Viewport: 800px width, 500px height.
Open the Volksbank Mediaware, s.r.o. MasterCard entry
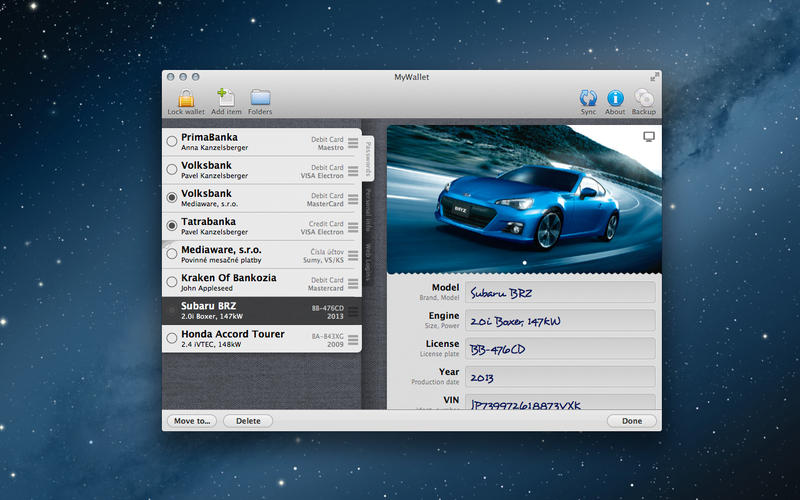click(262, 198)
